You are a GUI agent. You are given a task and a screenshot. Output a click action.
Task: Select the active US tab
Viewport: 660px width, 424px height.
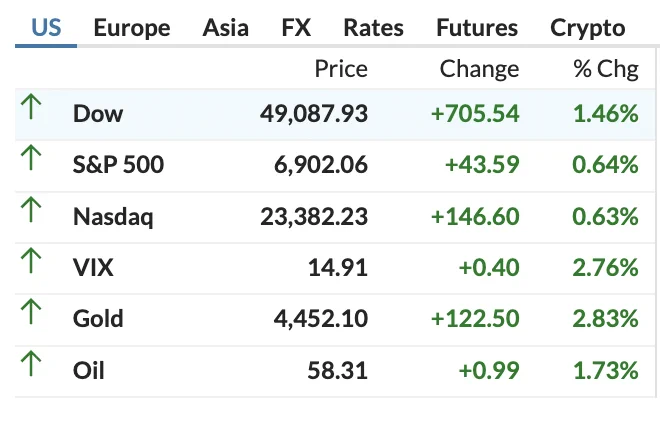tap(46, 28)
